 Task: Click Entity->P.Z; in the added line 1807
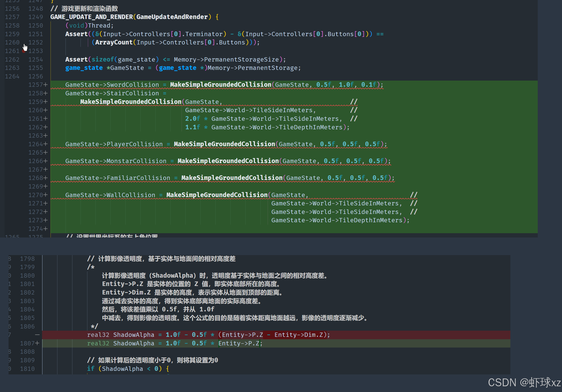pos(241,343)
